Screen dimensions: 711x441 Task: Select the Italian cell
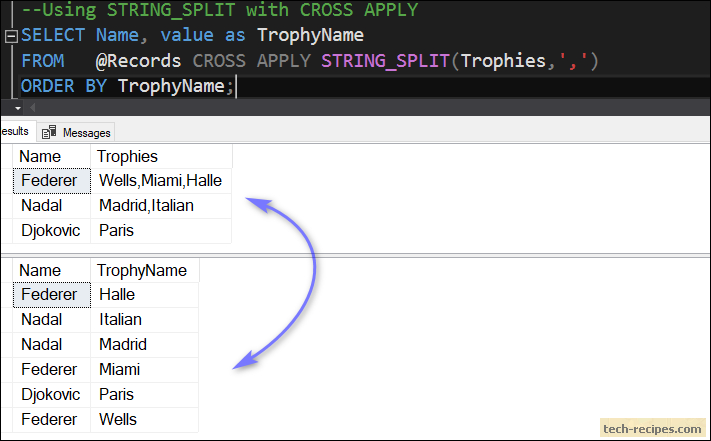point(145,320)
